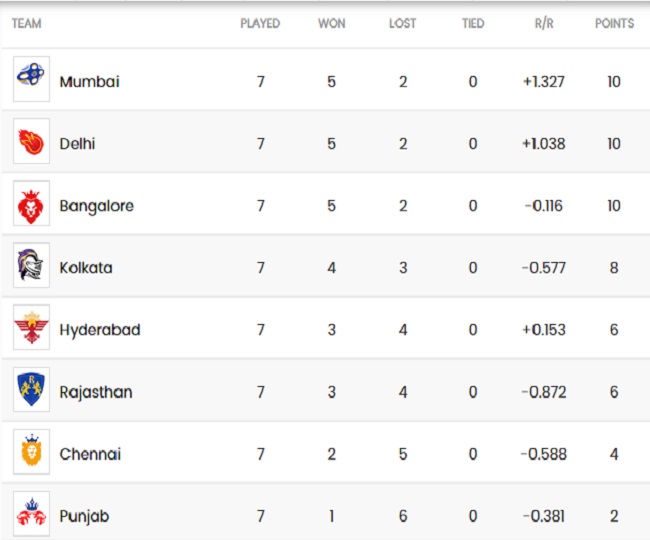The height and width of the screenshot is (540, 650).
Task: Click the Hyderabad eagle logo
Action: point(31,327)
